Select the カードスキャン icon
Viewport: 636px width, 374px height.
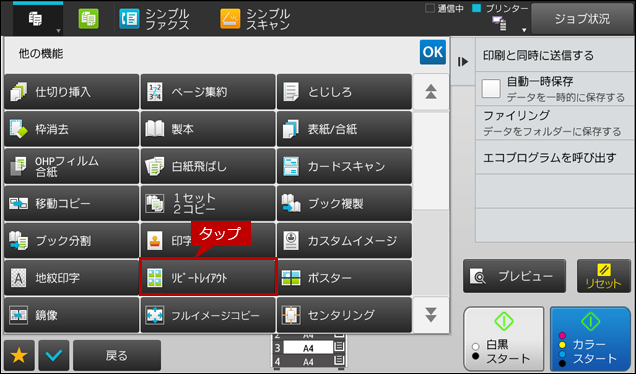pyautogui.click(x=291, y=166)
